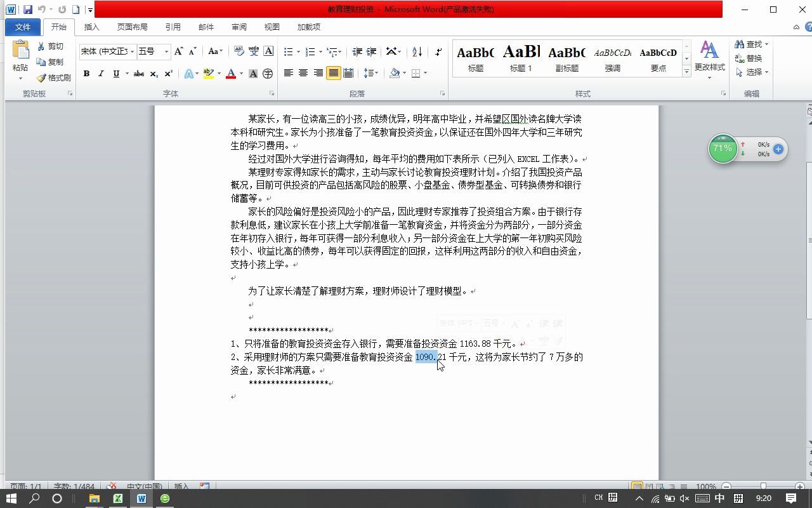The image size is (812, 508).
Task: Click the Paste clipboard icon
Action: point(20,51)
